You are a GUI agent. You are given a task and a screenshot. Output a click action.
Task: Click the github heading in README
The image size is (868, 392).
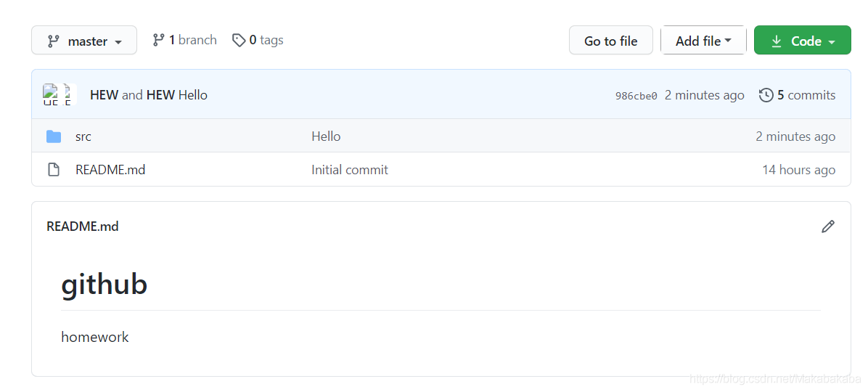pos(104,285)
